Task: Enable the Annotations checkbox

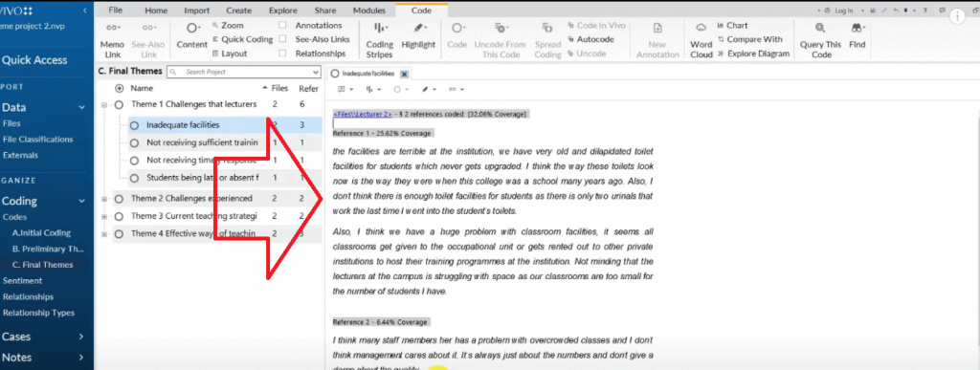Action: (x=282, y=26)
